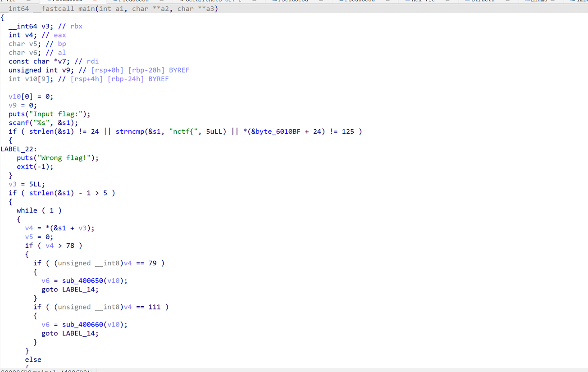
Task: Select the const char *v7 declaration
Action: 41,61
